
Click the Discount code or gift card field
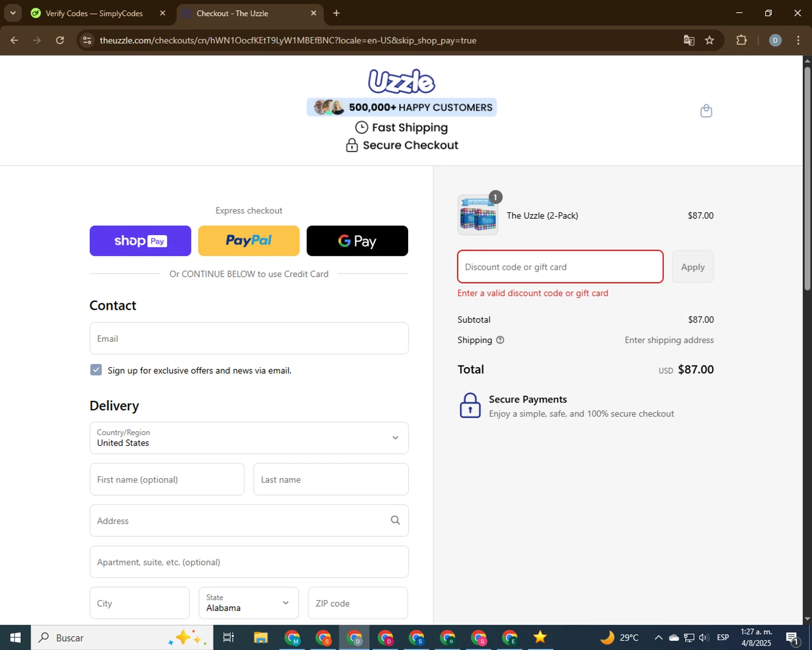tap(560, 266)
